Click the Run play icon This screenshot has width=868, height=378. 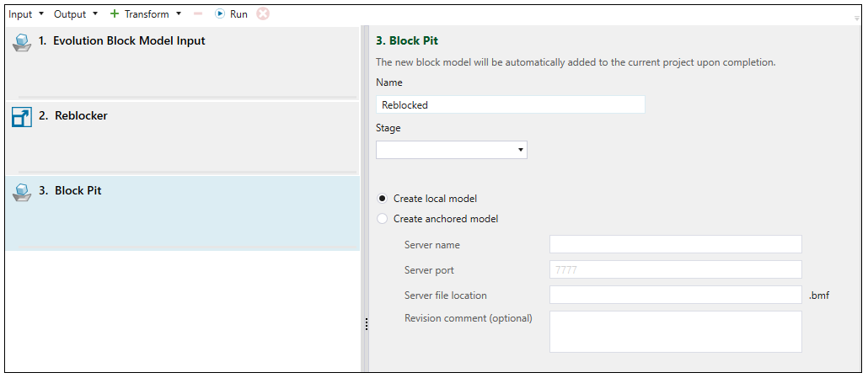click(220, 14)
